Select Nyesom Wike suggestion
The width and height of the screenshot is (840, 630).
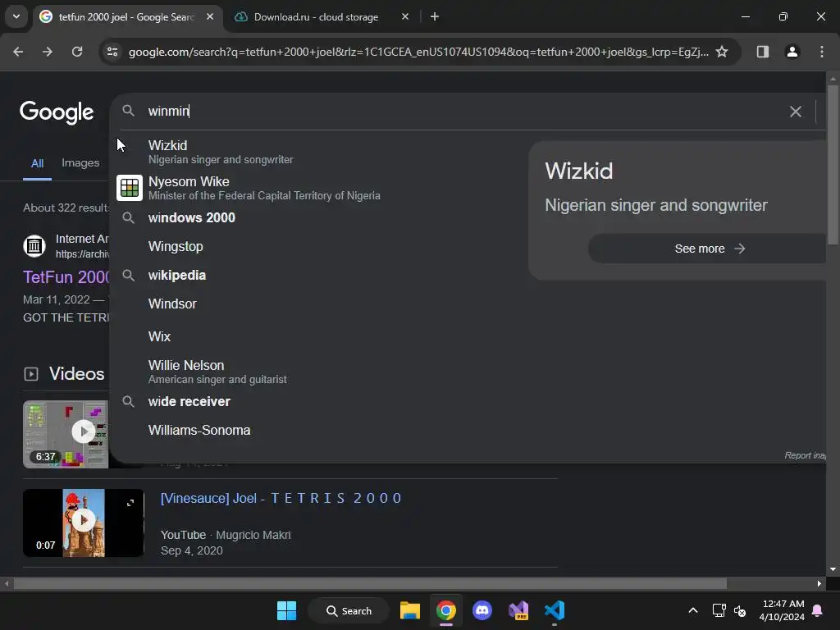click(316, 188)
